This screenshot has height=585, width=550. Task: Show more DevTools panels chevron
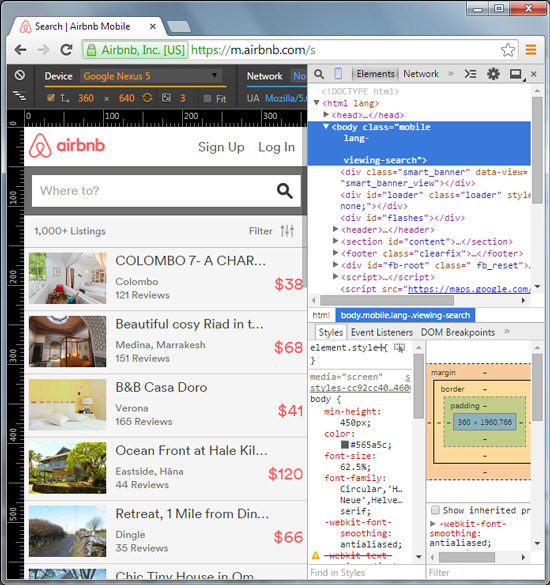click(x=451, y=73)
